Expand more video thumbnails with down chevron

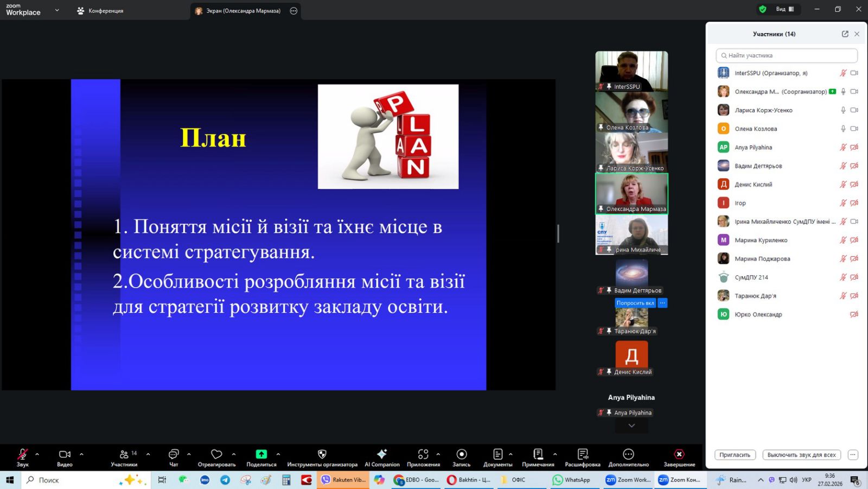(x=631, y=426)
